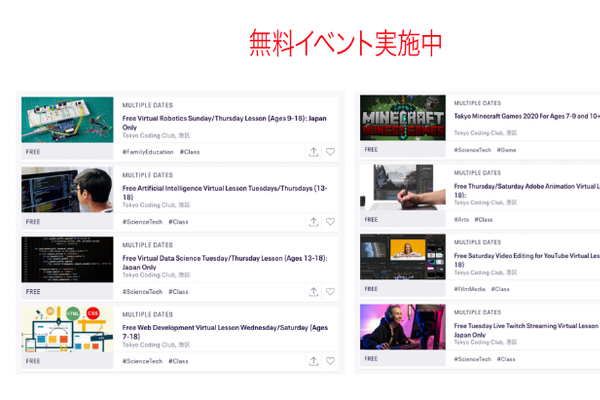The width and height of the screenshot is (600, 400).
Task: Click the AI lesson programmer thumbnail
Action: 67,189
